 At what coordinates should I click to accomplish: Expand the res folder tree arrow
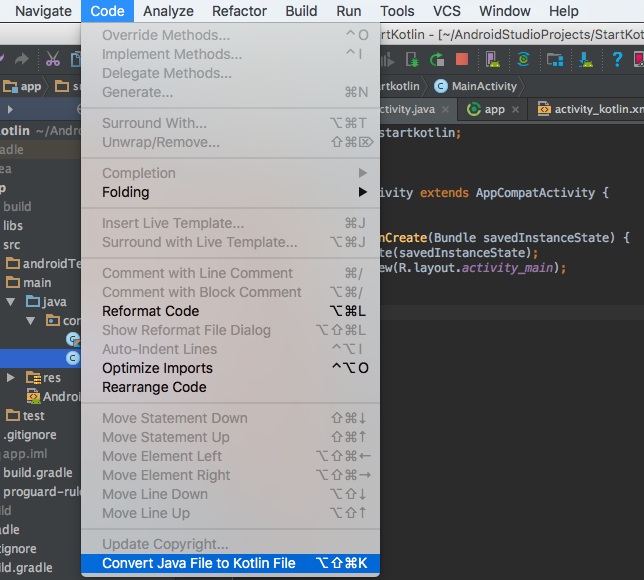11,377
